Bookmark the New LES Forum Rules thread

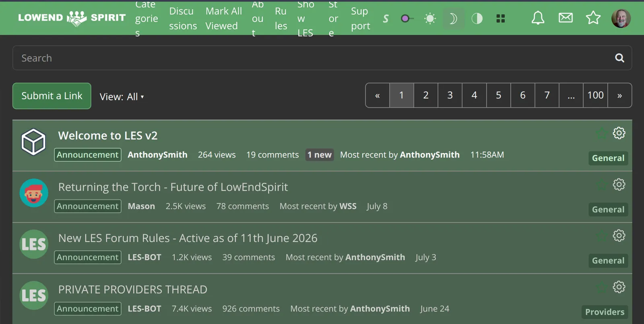[601, 236]
